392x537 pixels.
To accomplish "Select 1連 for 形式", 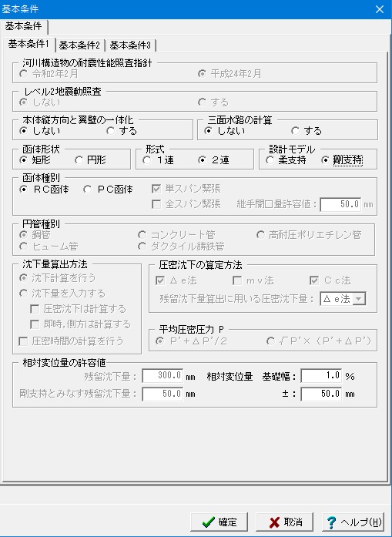I will click(x=159, y=160).
